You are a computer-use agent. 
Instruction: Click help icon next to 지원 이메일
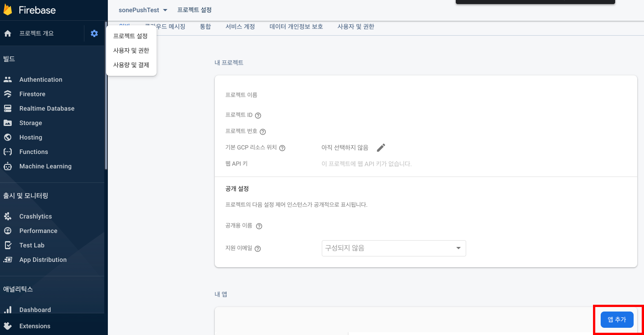258,248
